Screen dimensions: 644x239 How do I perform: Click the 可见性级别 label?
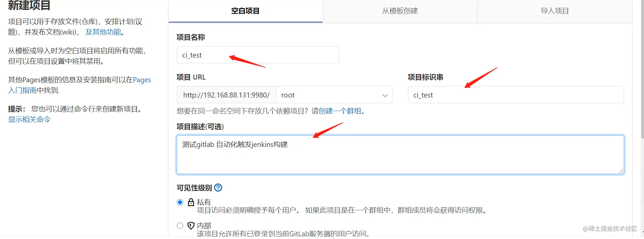(194, 188)
